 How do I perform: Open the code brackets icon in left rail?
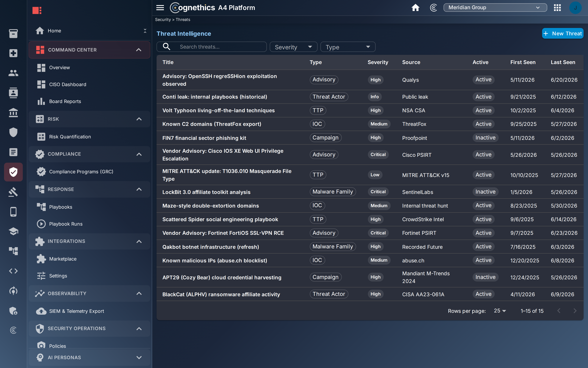pyautogui.click(x=13, y=271)
